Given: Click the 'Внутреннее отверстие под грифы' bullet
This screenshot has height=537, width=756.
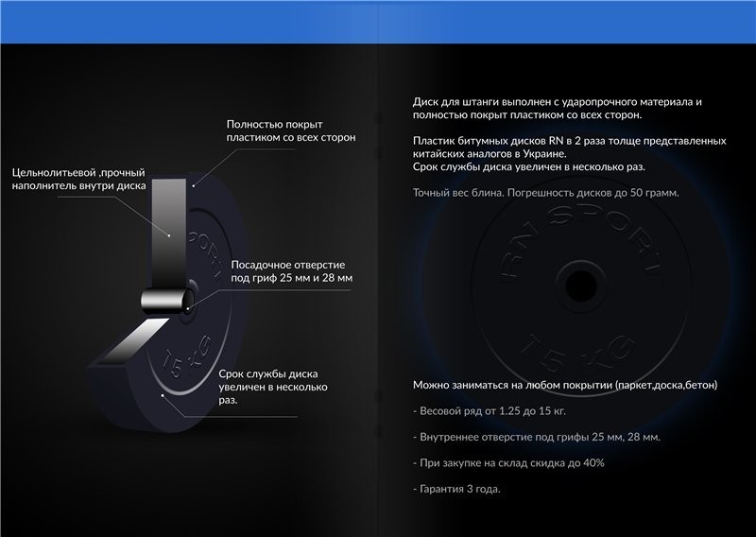Looking at the screenshot, I should click(536, 437).
